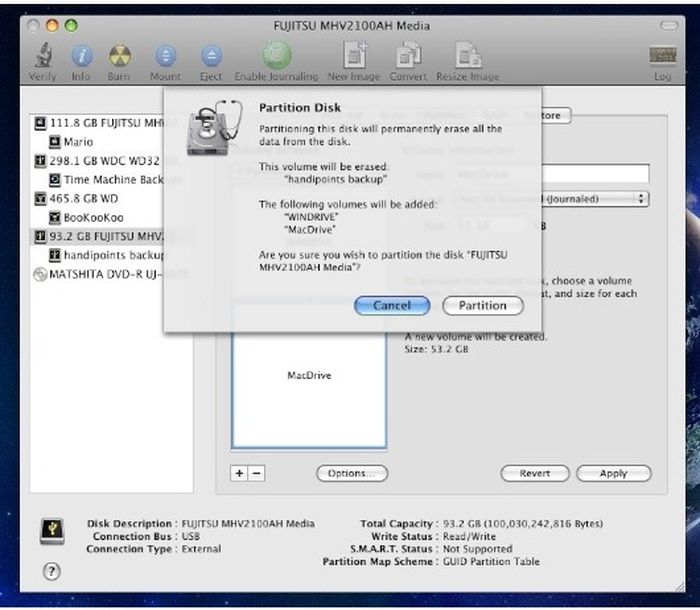Click the Revert button
This screenshot has width=700, height=610.
coord(535,473)
